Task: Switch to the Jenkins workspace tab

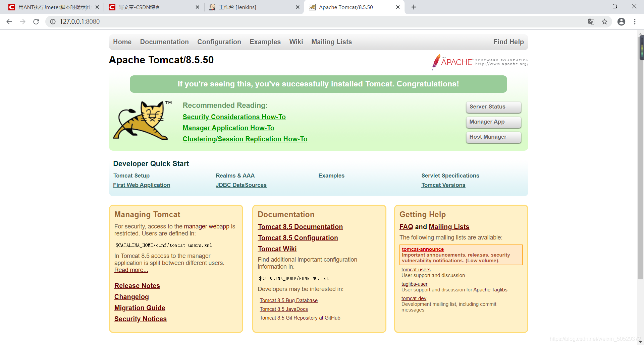Action: (253, 7)
